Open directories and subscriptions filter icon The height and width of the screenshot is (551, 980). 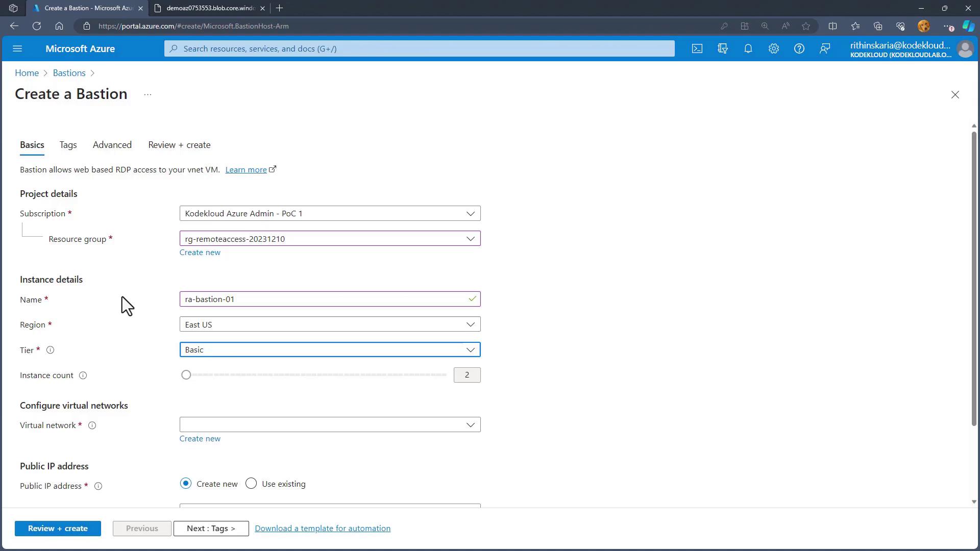tap(722, 48)
